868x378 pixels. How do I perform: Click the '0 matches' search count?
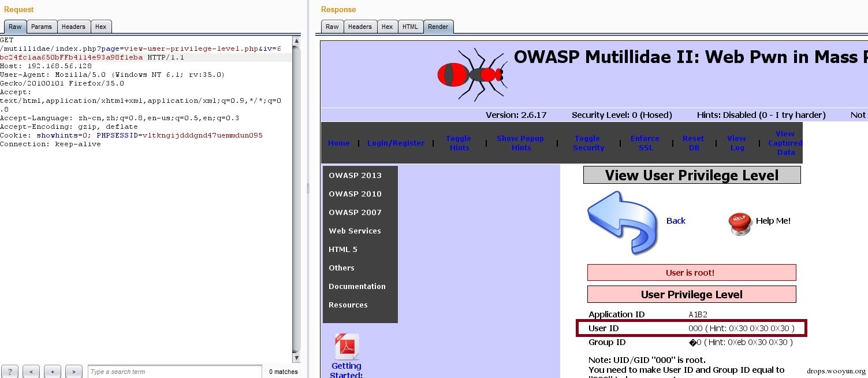(284, 372)
